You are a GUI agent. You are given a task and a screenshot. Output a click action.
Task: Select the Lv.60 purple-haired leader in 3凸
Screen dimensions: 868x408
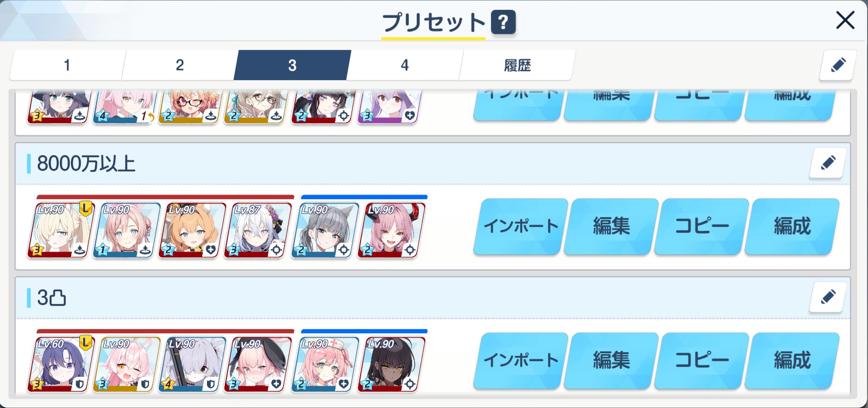[x=60, y=364]
